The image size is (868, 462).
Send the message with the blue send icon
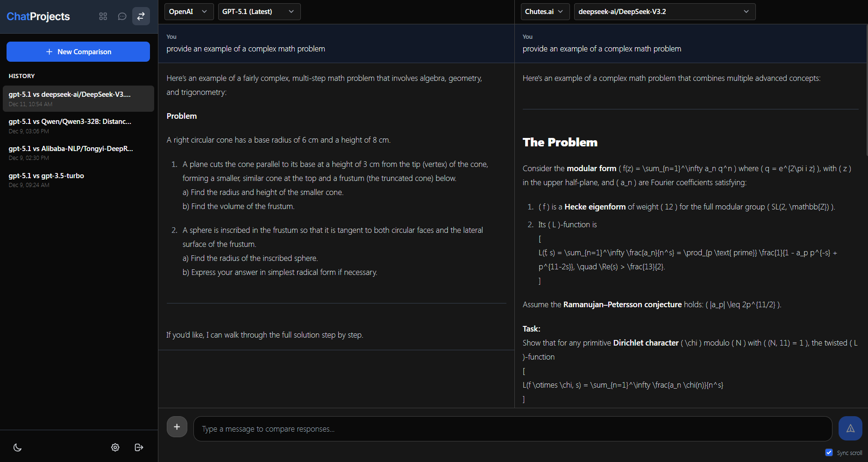click(850, 428)
